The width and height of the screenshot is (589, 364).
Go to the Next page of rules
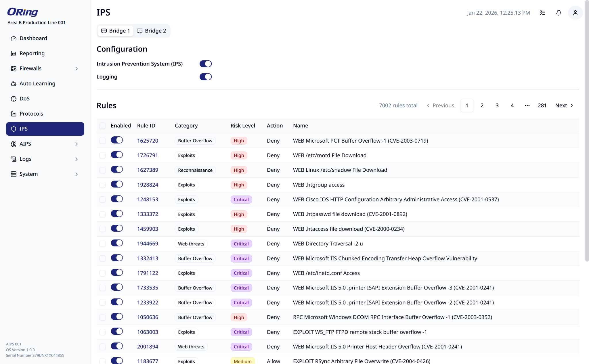[x=564, y=106]
